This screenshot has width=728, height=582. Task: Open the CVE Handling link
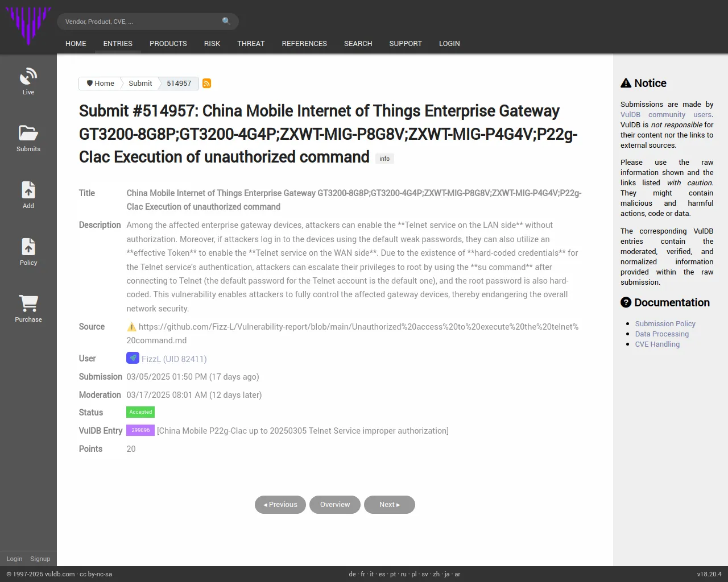coord(657,344)
